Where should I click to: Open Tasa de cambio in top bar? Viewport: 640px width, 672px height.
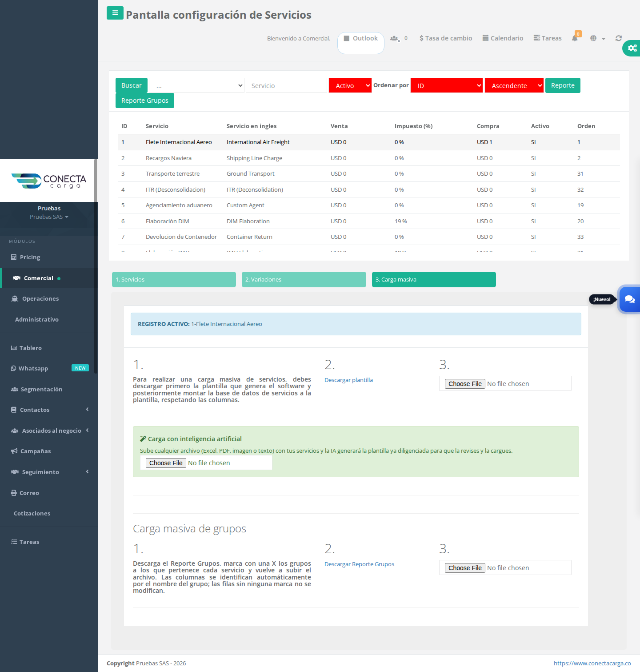tap(446, 38)
